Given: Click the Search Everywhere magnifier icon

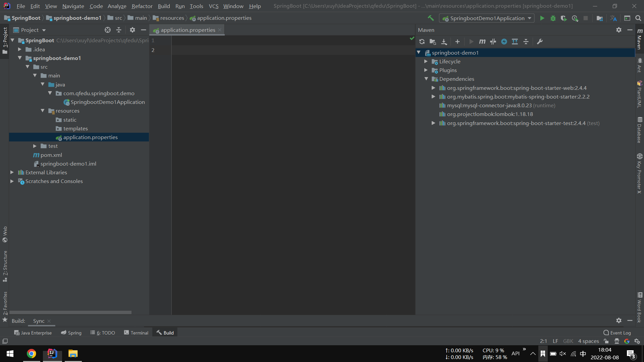Looking at the screenshot, I should click(x=638, y=18).
